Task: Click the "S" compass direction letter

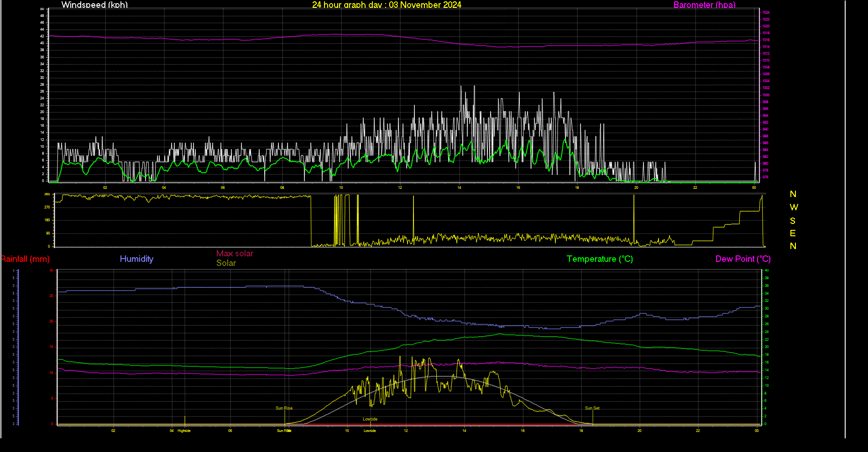Action: tap(793, 221)
